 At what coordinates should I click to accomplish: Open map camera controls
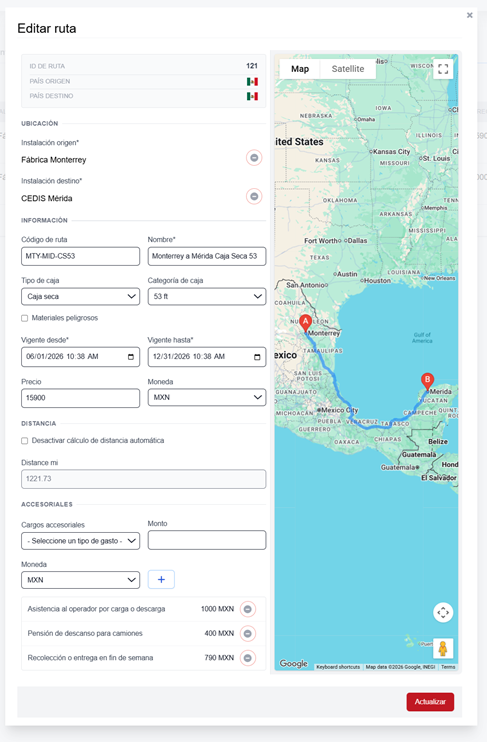point(443,612)
